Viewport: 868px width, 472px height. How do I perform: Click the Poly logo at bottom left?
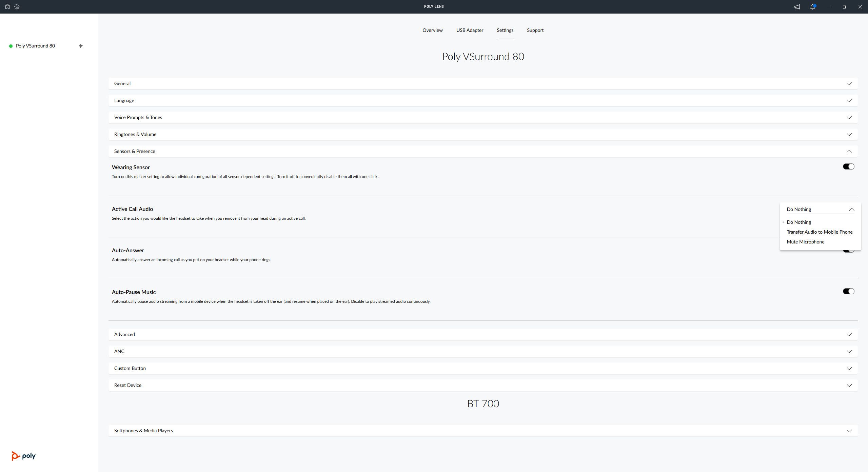(x=23, y=456)
